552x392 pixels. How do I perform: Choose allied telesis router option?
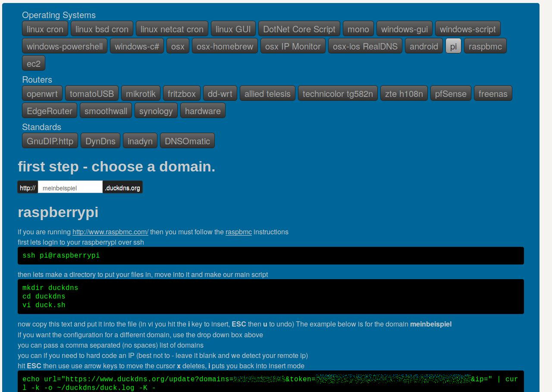coord(267,93)
